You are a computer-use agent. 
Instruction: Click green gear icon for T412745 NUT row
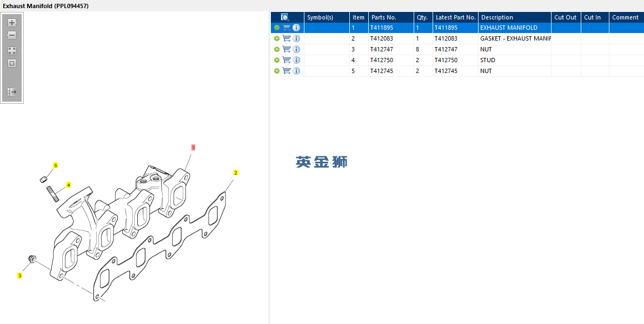pyautogui.click(x=277, y=71)
